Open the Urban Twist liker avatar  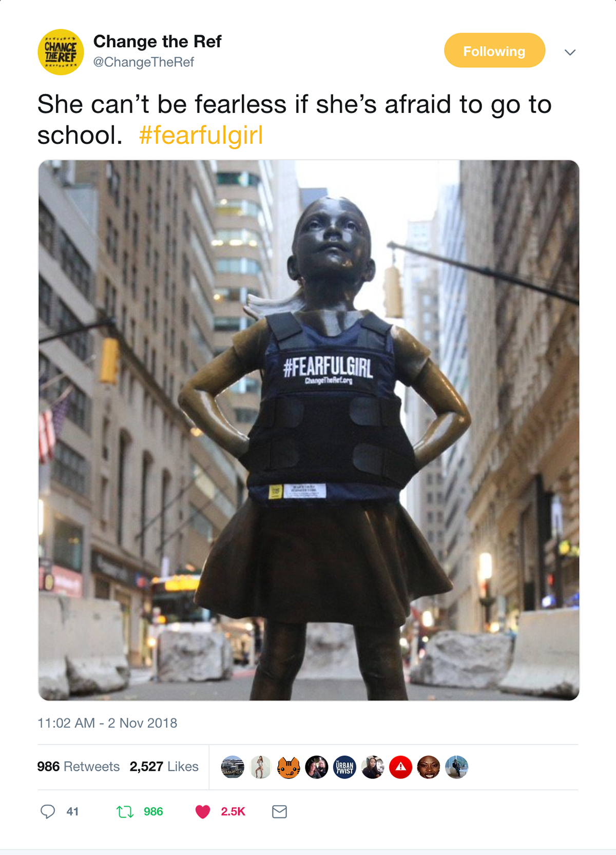coord(344,767)
